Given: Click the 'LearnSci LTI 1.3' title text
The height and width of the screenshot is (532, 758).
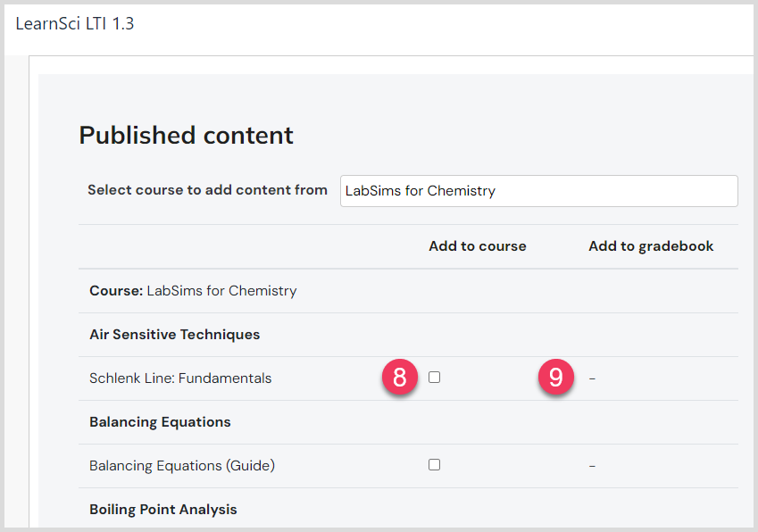Looking at the screenshot, I should click(x=75, y=24).
